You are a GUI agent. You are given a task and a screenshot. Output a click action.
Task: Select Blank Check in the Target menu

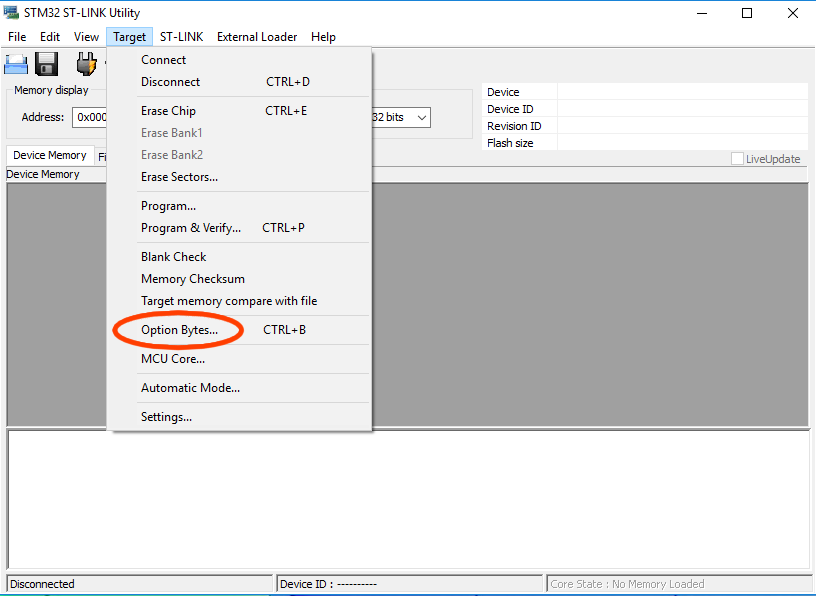click(x=173, y=256)
